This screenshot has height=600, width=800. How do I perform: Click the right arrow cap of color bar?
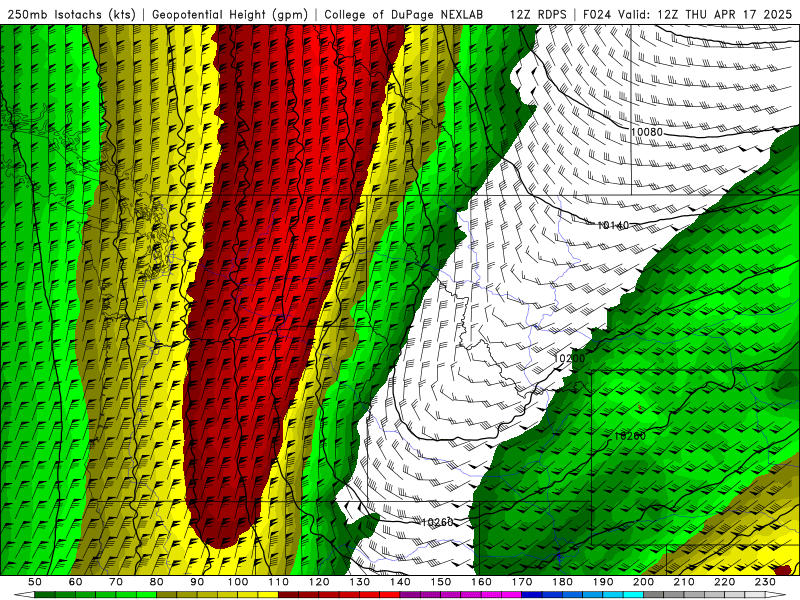(776, 594)
